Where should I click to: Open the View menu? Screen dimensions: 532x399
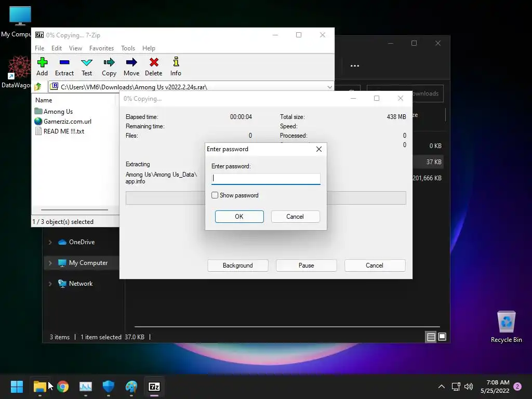pyautogui.click(x=75, y=48)
